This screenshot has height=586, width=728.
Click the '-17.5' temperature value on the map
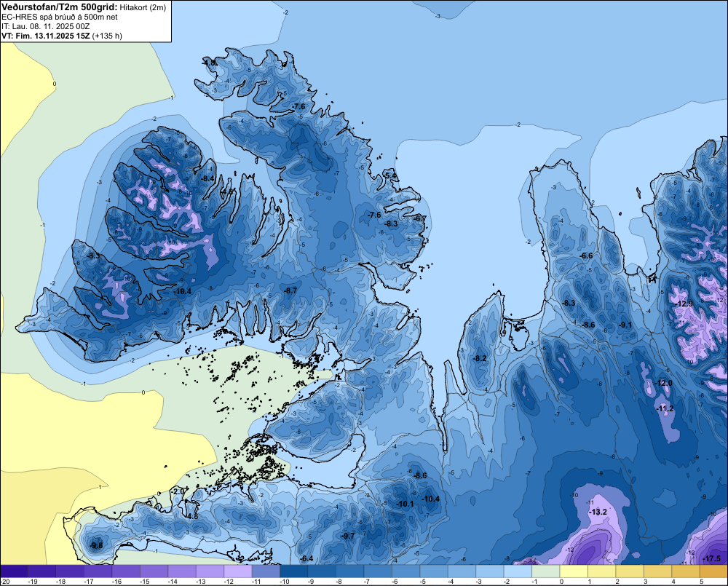pyautogui.click(x=712, y=558)
